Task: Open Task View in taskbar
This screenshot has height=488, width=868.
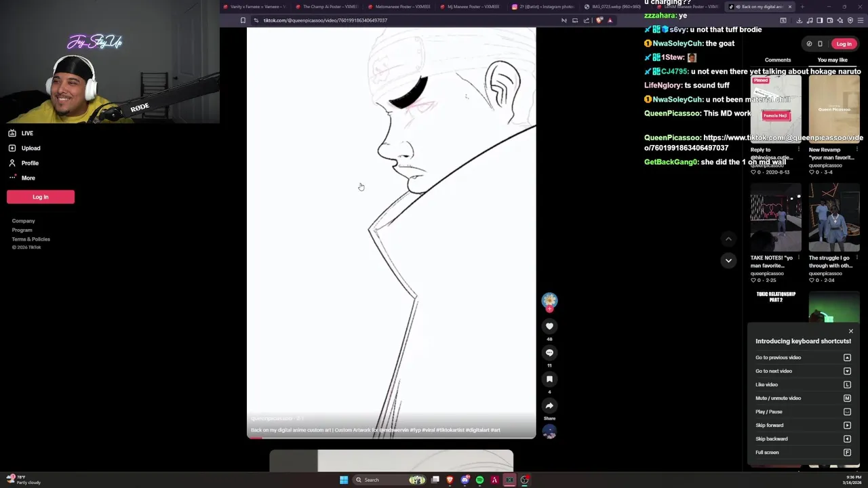Action: pos(435,480)
